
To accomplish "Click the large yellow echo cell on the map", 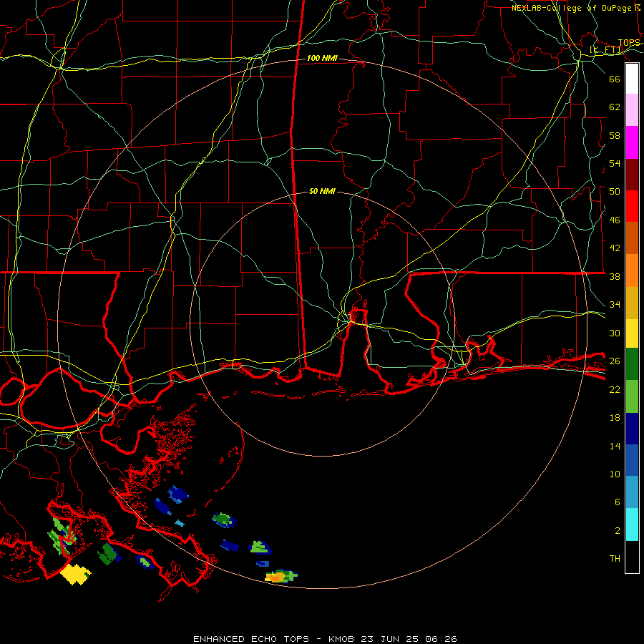I will pyautogui.click(x=75, y=574).
